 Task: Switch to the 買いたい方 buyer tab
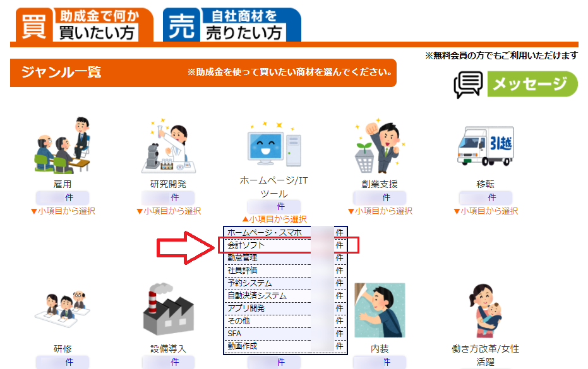coord(82,24)
